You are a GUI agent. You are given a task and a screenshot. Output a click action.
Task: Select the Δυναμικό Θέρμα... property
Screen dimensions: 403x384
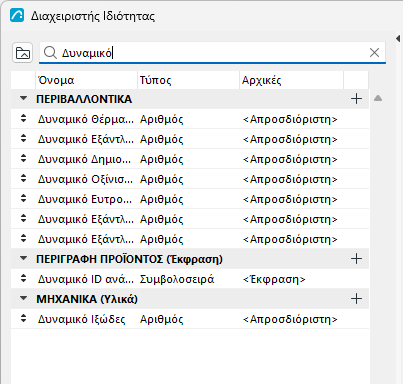coord(86,119)
